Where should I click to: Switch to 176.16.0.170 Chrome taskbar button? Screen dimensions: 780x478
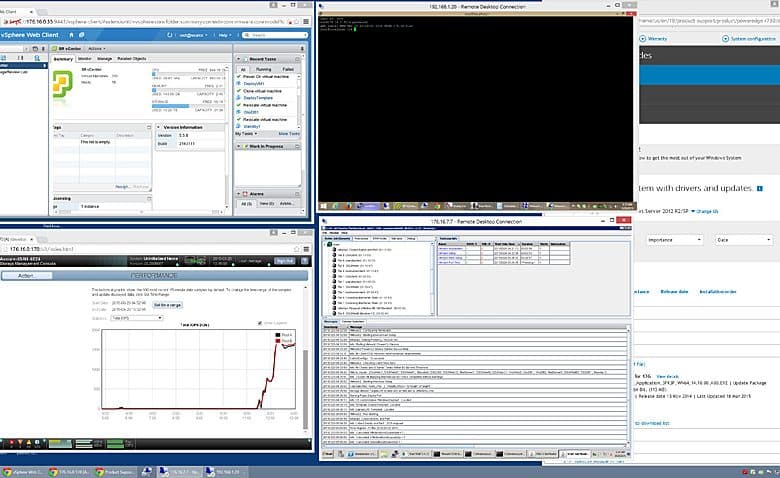click(69, 472)
